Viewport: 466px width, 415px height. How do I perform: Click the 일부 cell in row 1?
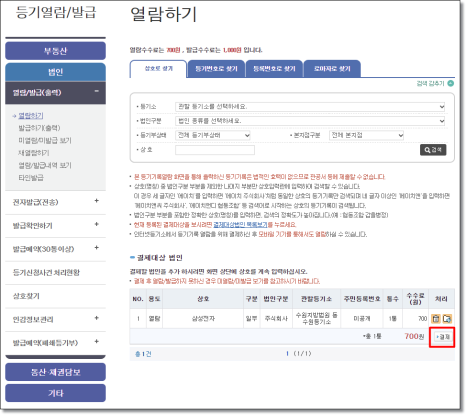[251, 319]
